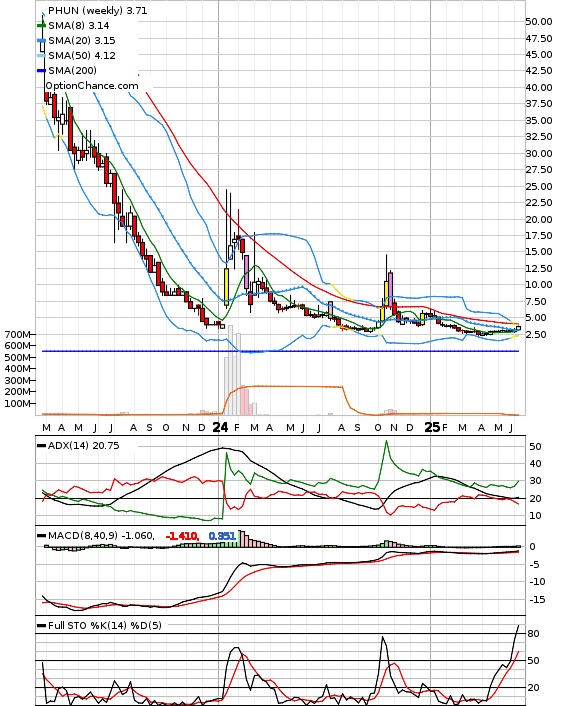Viewport: 566px width, 706px height.
Task: Click the SMA(20) blue legend marker
Action: pos(41,41)
